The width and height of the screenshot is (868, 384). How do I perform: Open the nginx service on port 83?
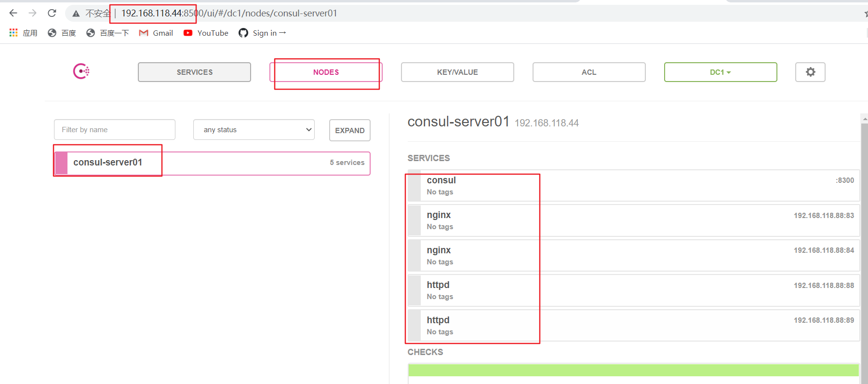tap(634, 220)
